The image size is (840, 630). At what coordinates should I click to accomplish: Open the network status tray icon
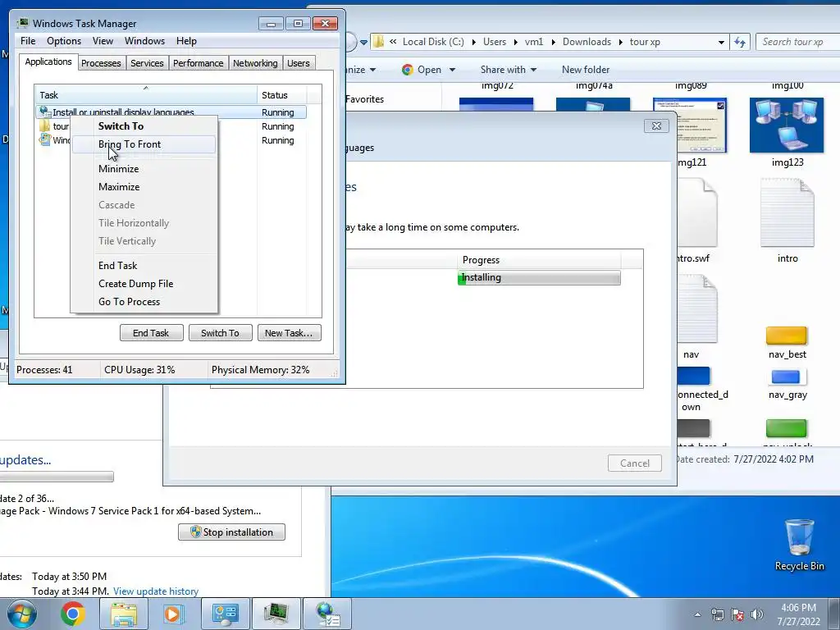pos(717,614)
